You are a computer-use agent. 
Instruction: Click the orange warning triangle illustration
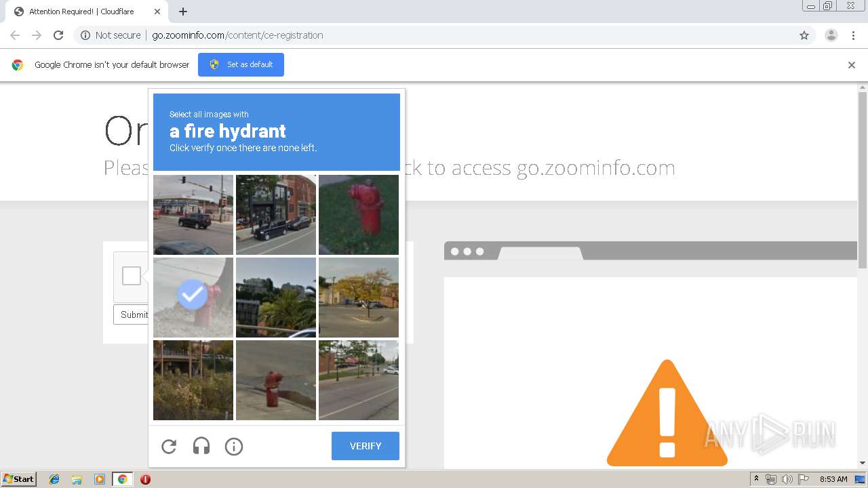[x=667, y=413]
